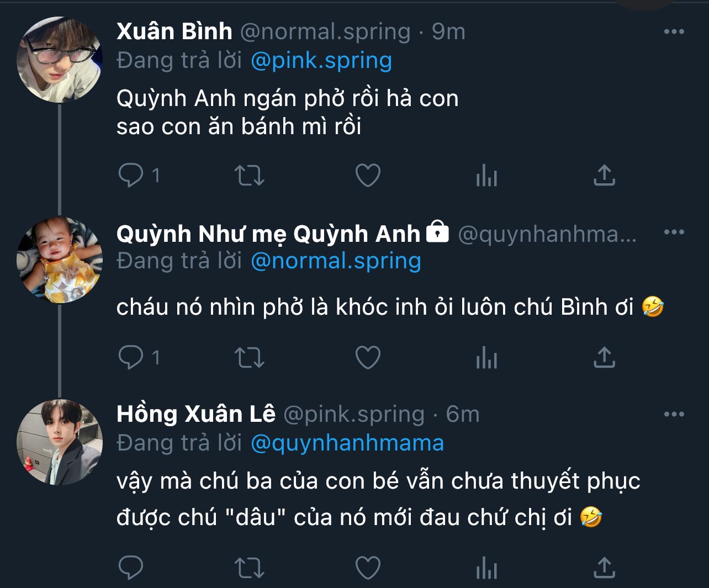Image resolution: width=709 pixels, height=588 pixels.
Task: Retweet Xuân Bình's tweet about phở
Action: tap(250, 176)
